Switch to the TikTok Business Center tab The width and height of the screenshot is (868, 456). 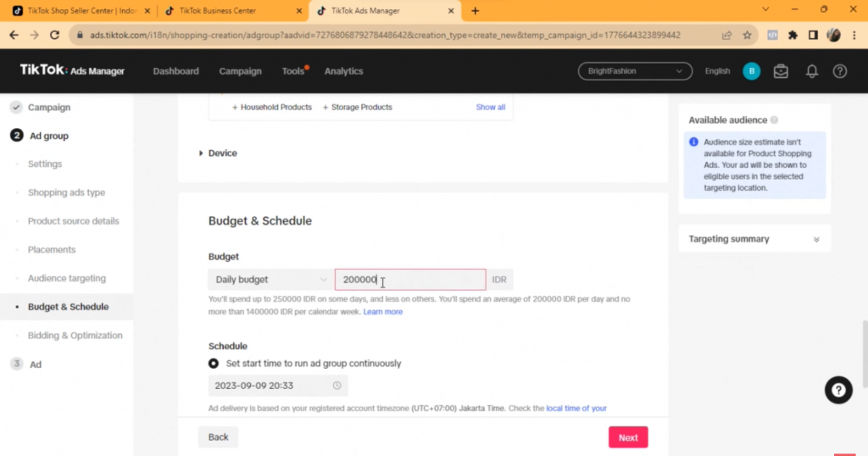point(229,11)
